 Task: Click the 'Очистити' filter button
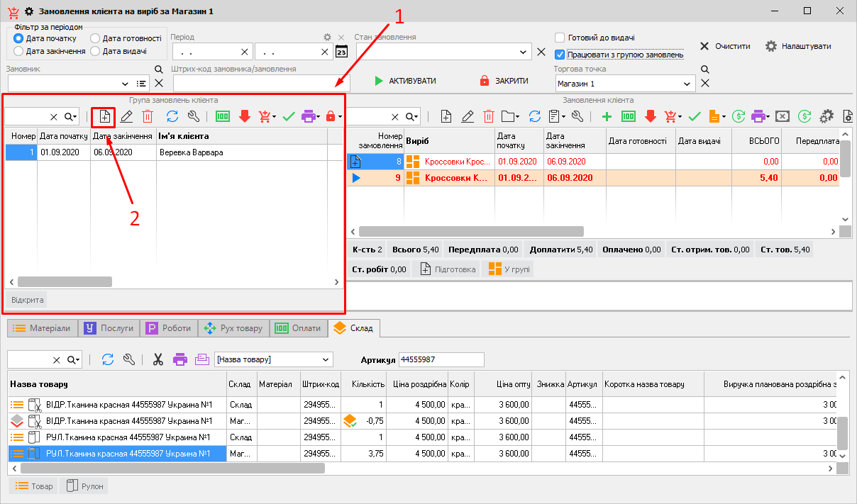click(x=724, y=46)
